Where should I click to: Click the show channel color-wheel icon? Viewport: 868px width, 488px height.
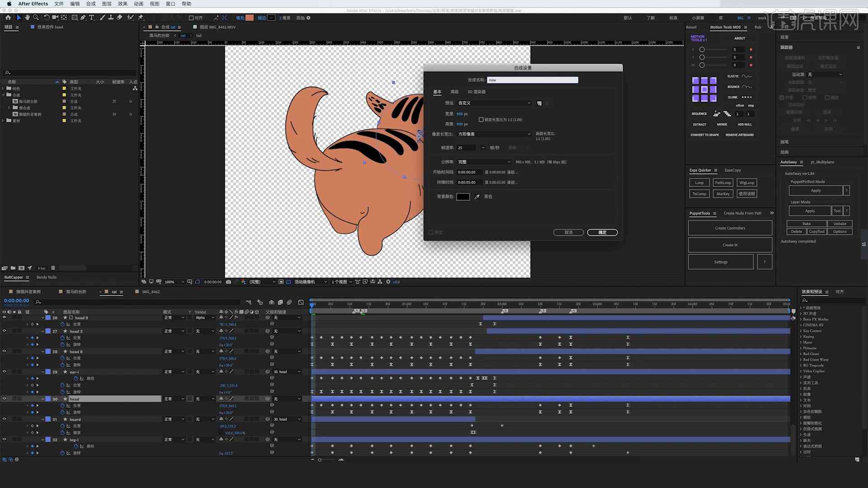243,282
